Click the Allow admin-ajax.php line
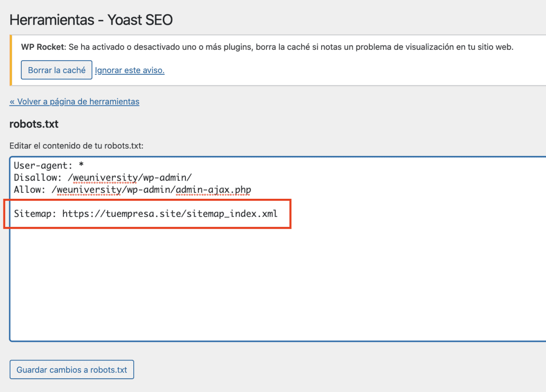546x392 pixels. (132, 189)
